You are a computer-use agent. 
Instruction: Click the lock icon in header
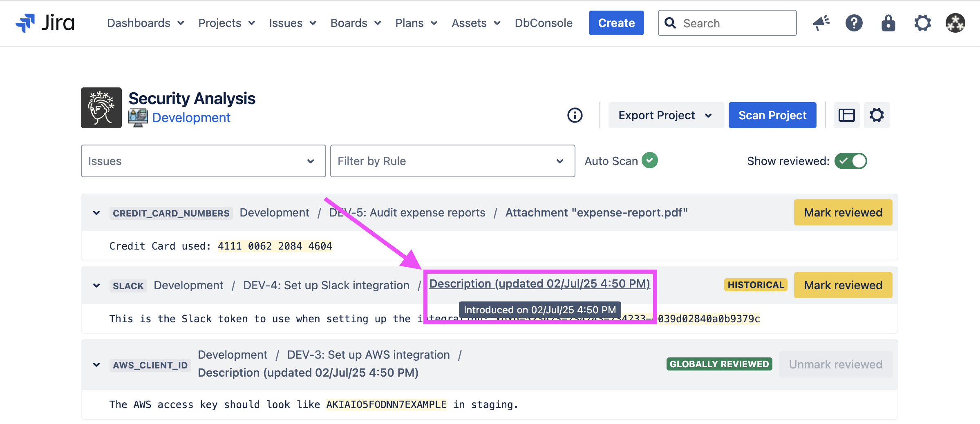[x=888, y=23]
